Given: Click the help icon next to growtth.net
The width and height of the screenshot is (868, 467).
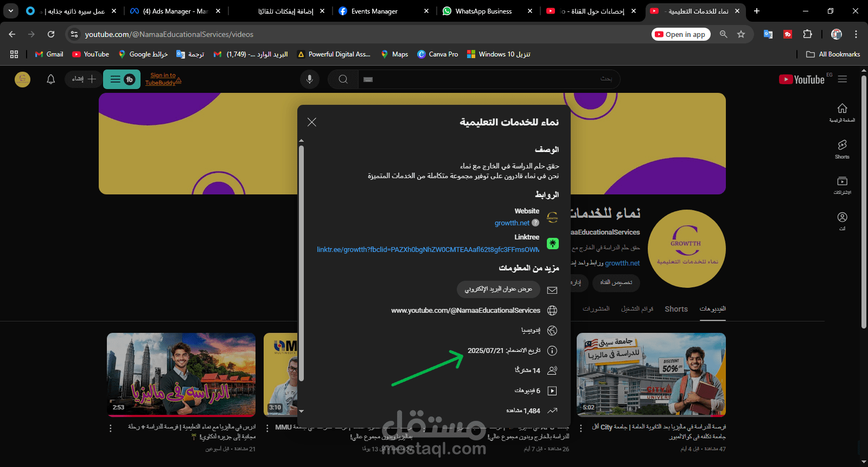Looking at the screenshot, I should coord(535,223).
